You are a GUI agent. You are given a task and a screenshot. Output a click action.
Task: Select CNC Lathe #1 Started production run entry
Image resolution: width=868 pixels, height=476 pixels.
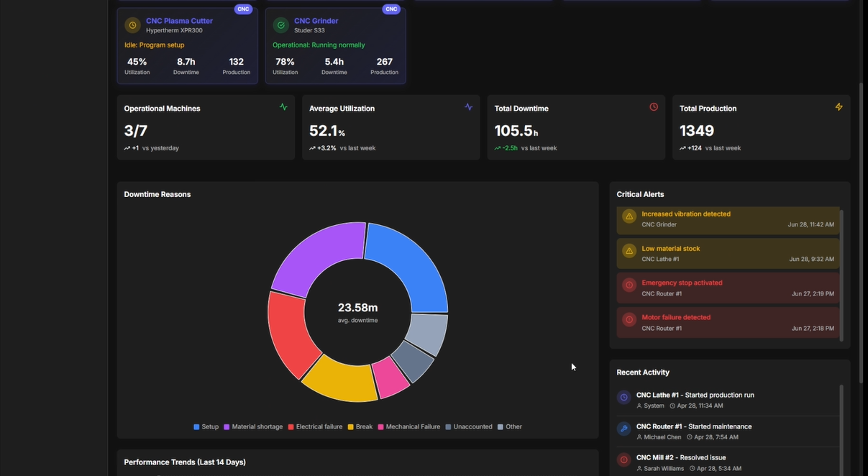pos(695,395)
